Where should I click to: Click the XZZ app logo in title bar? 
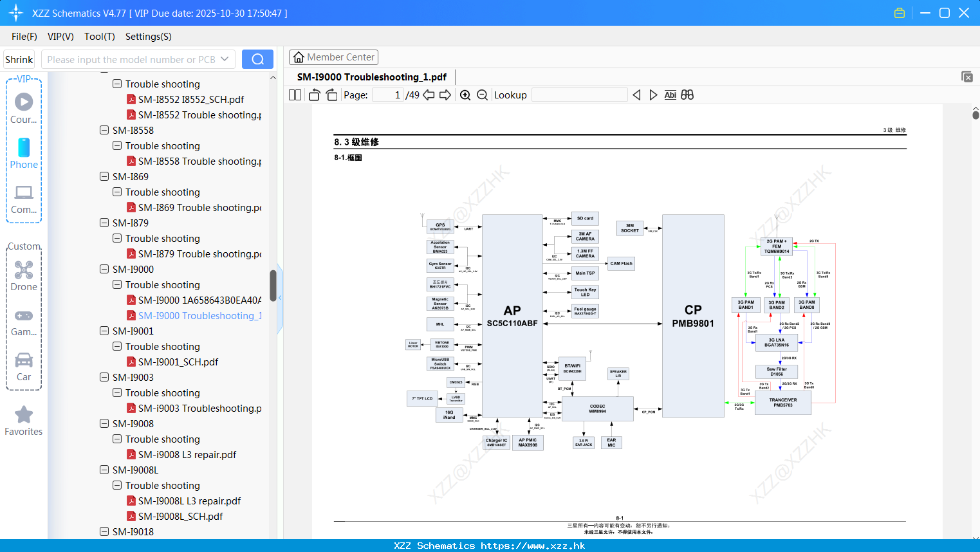coord(16,13)
